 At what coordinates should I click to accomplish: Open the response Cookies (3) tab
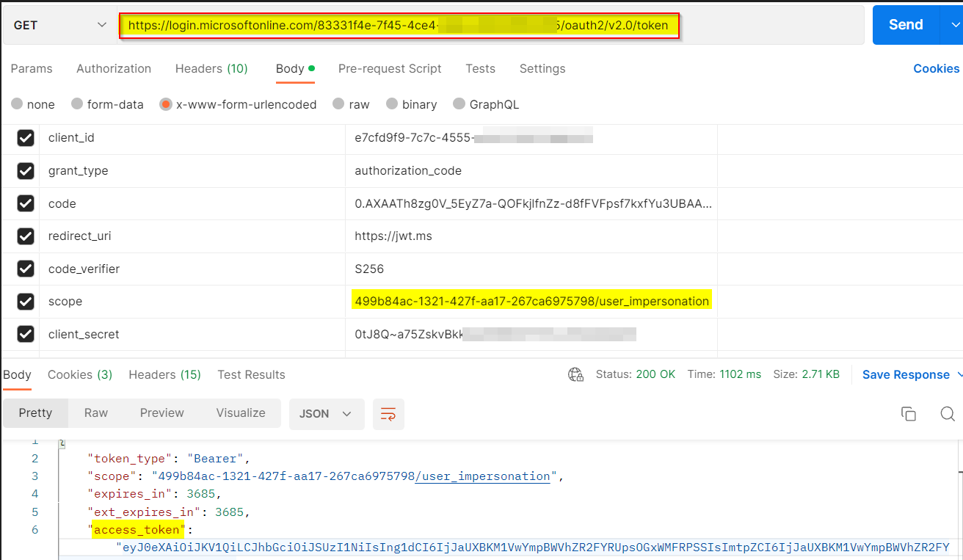click(x=80, y=374)
